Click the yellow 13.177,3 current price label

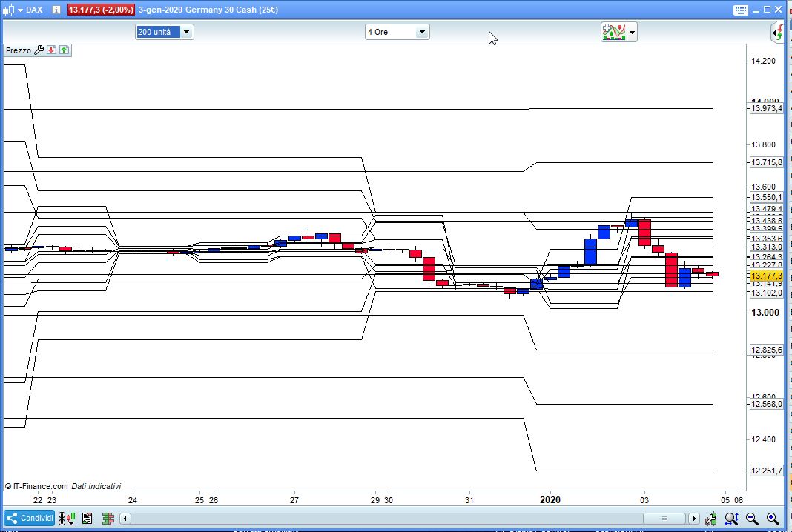coord(766,276)
